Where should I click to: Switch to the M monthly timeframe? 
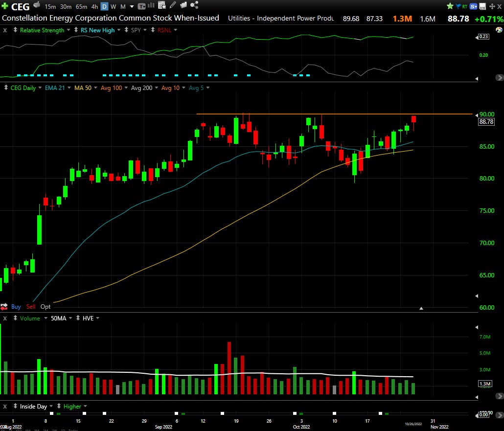pos(123,6)
